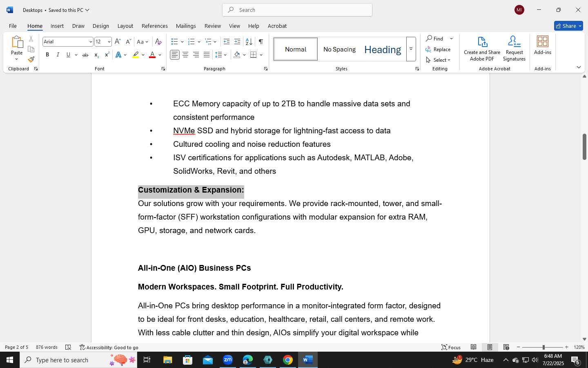Apply the Heading style
Viewport: 588px width, 368px height.
pyautogui.click(x=383, y=49)
